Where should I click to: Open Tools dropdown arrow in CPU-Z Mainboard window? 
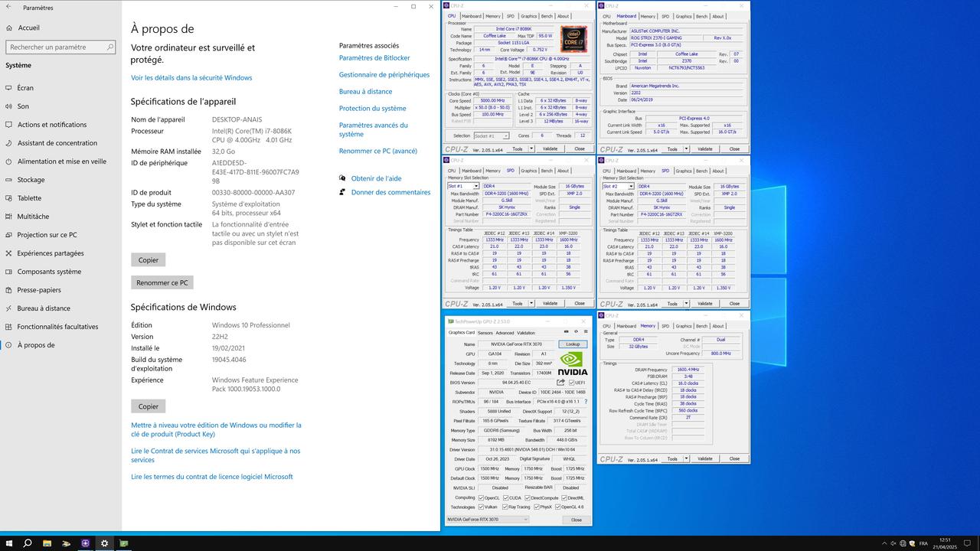coord(685,149)
